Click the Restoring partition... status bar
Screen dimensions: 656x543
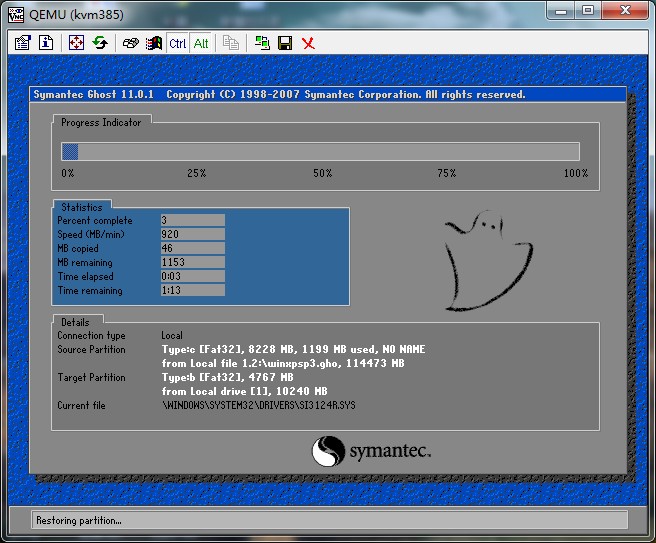point(329,520)
